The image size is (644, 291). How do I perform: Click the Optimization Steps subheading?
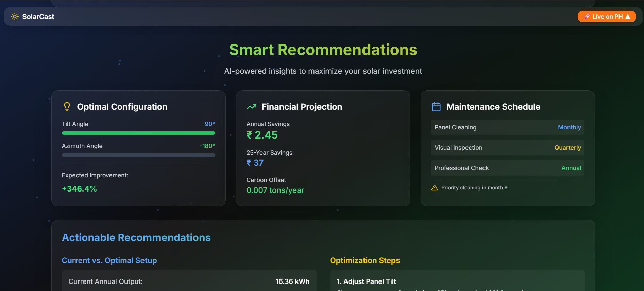pyautogui.click(x=365, y=260)
